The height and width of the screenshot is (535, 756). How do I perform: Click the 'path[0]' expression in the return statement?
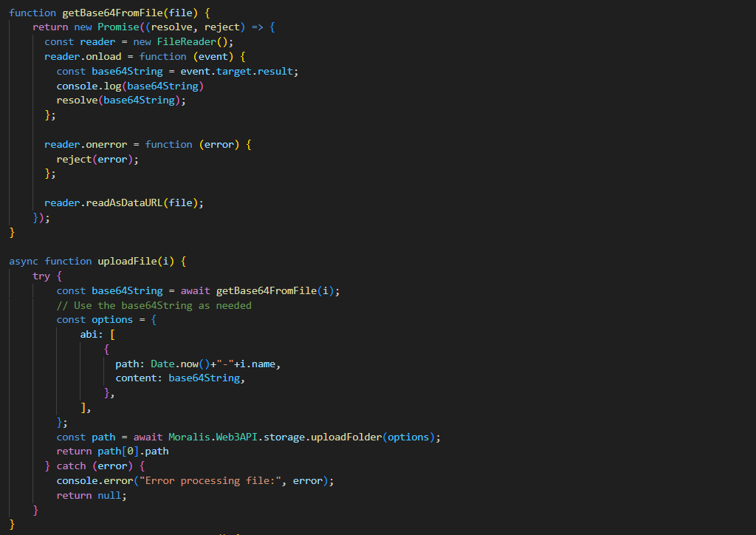pos(118,451)
